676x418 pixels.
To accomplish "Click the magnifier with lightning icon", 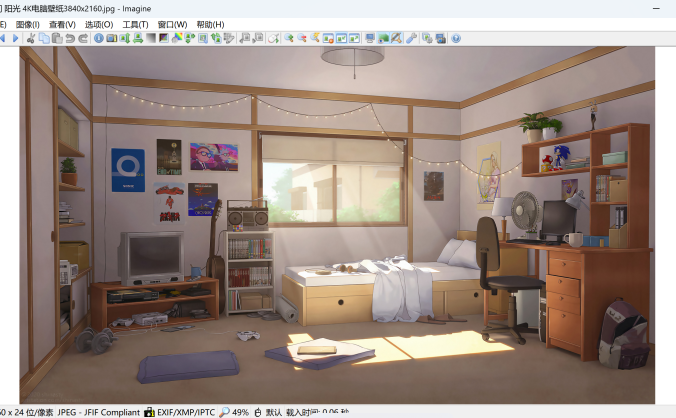I will coord(315,38).
